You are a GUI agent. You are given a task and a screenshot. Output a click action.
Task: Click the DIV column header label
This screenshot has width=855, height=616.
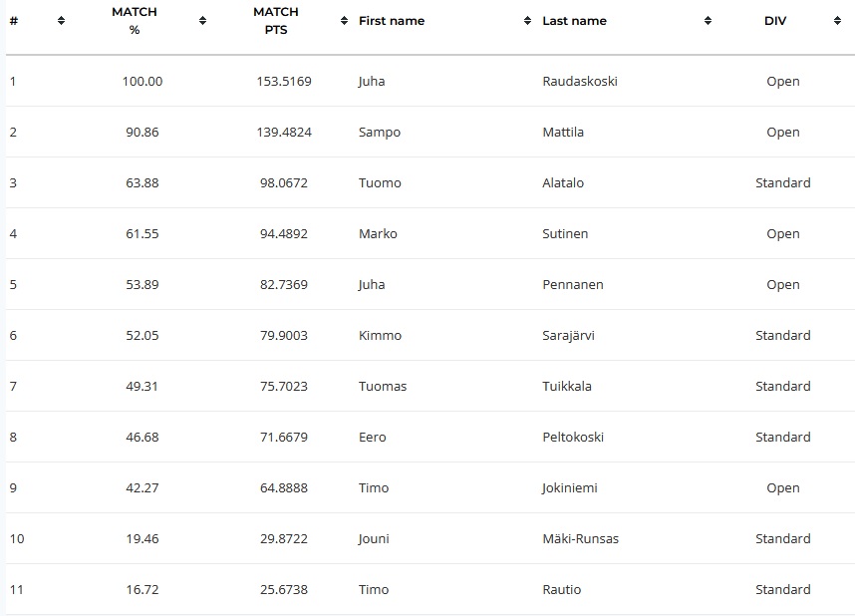click(775, 21)
